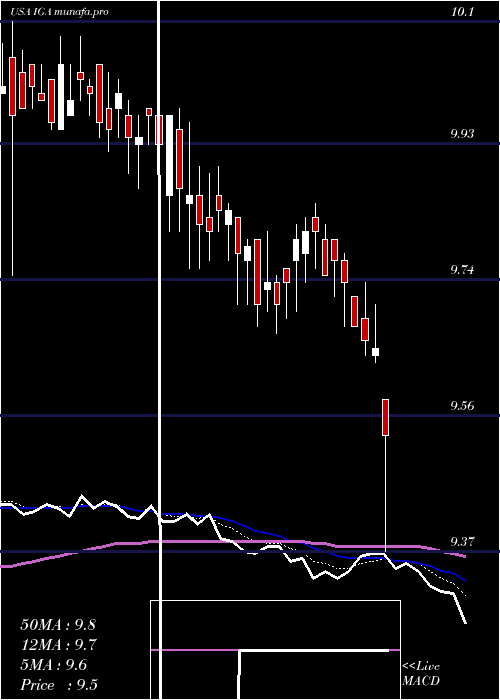Select the 9.37 price level label
The image size is (500, 700).
462,542
